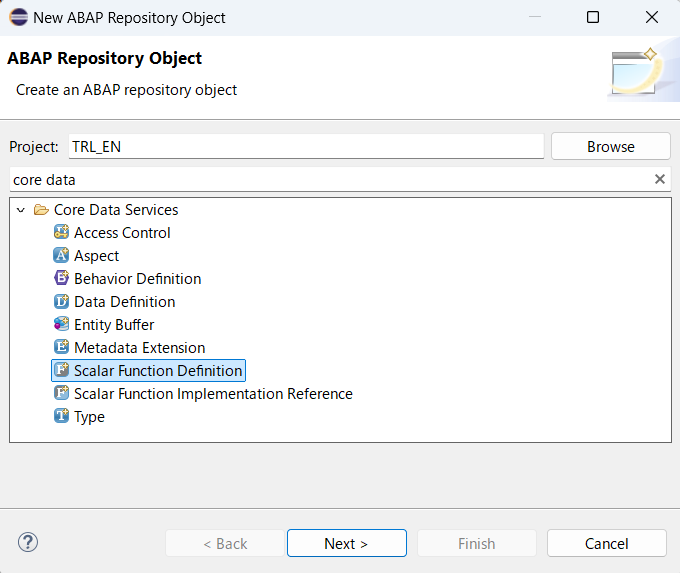This screenshot has width=680, height=573.
Task: Maximize the New ABAP Repository Object dialog
Action: [x=593, y=17]
